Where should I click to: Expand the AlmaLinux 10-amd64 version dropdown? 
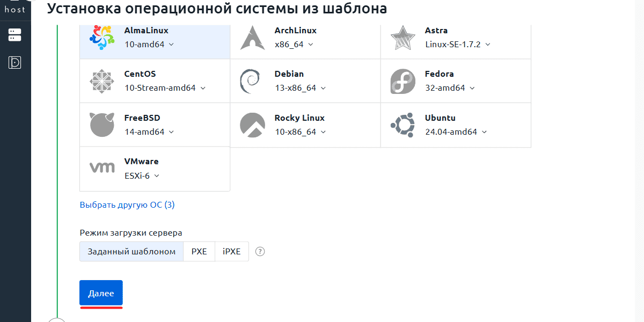click(149, 45)
